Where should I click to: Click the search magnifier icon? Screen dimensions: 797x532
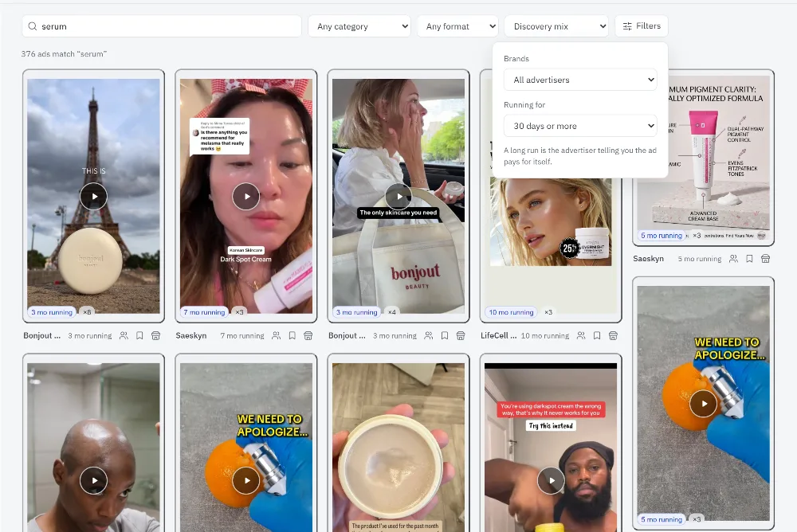[x=33, y=26]
